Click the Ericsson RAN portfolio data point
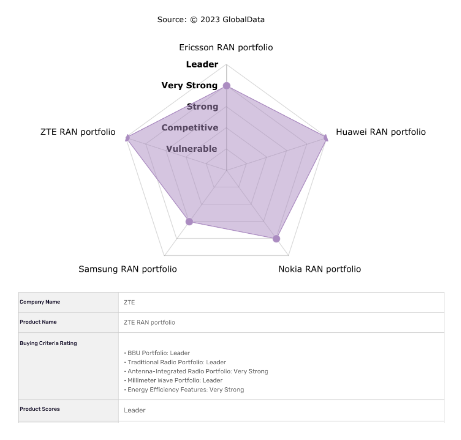Viewport: 461px width, 440px height. point(226,86)
